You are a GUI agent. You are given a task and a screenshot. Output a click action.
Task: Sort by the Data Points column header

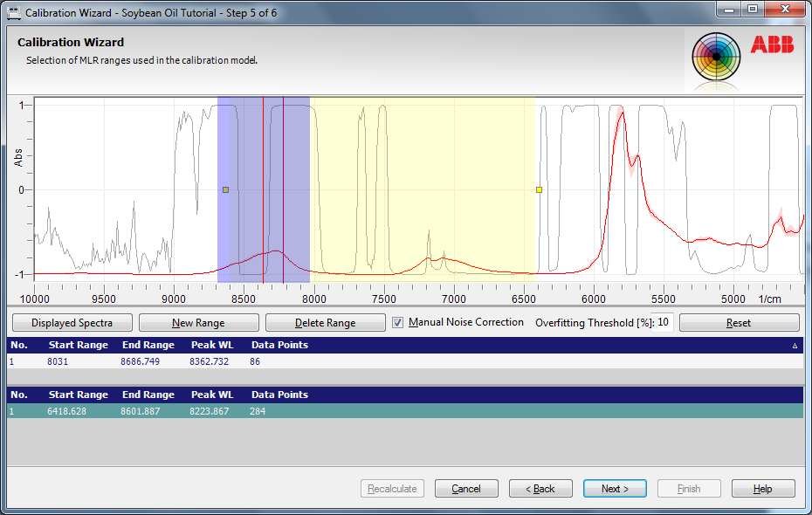[x=279, y=345]
